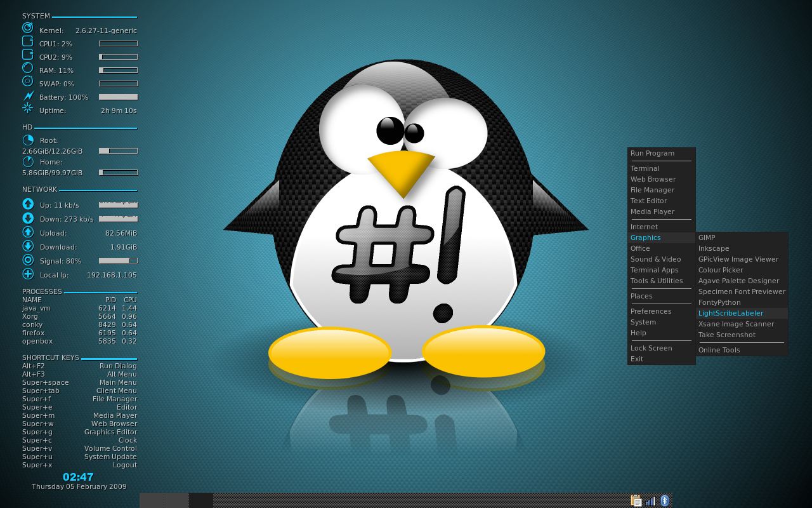Image resolution: width=812 pixels, height=508 pixels.
Task: Launch Inkscape from the submenu
Action: point(742,248)
